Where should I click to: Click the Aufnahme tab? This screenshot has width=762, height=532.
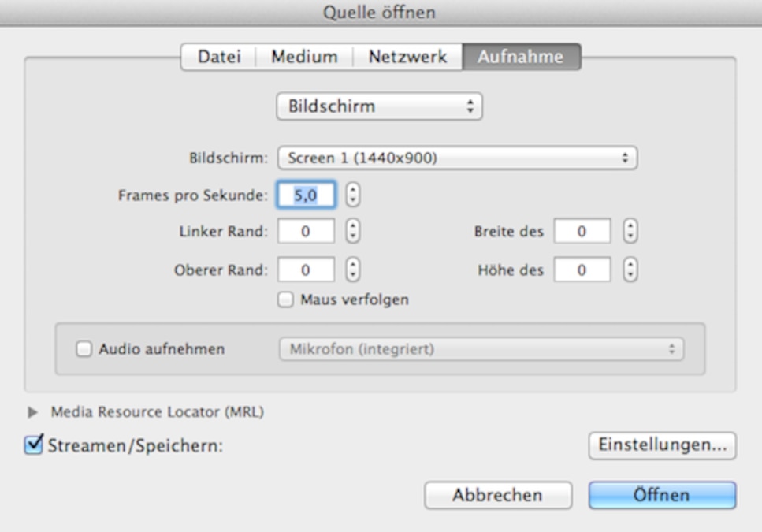click(x=521, y=58)
